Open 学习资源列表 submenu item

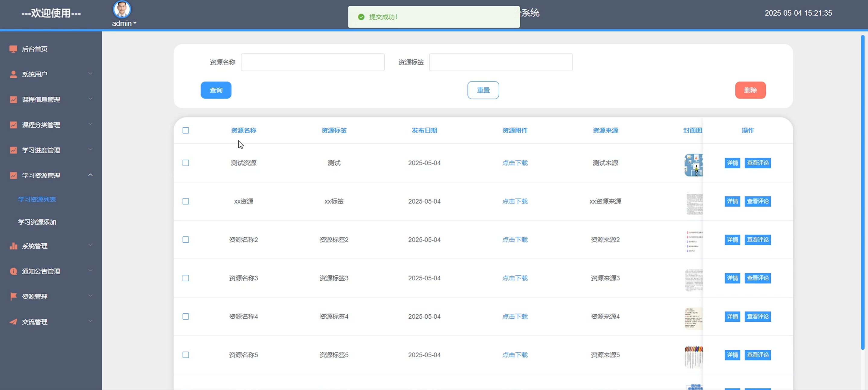37,200
